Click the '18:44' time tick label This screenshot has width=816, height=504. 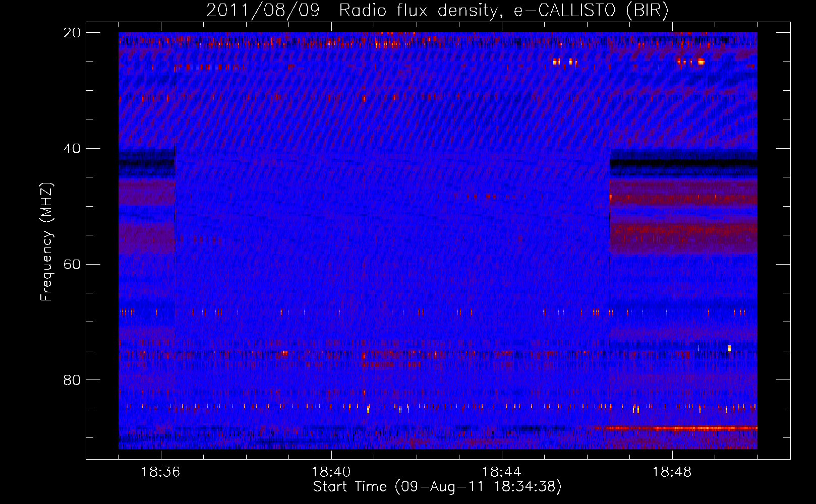click(x=502, y=472)
